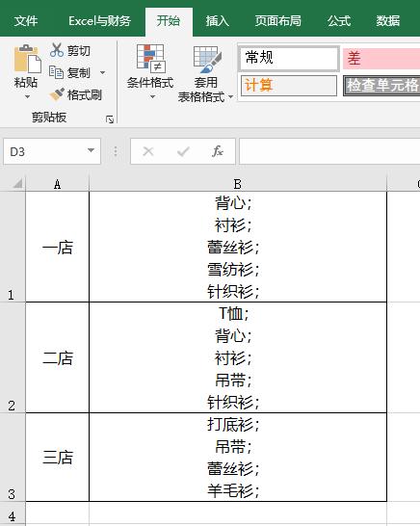420x526 pixels.
Task: Click the Select All corner triangle
Action: click(17, 183)
